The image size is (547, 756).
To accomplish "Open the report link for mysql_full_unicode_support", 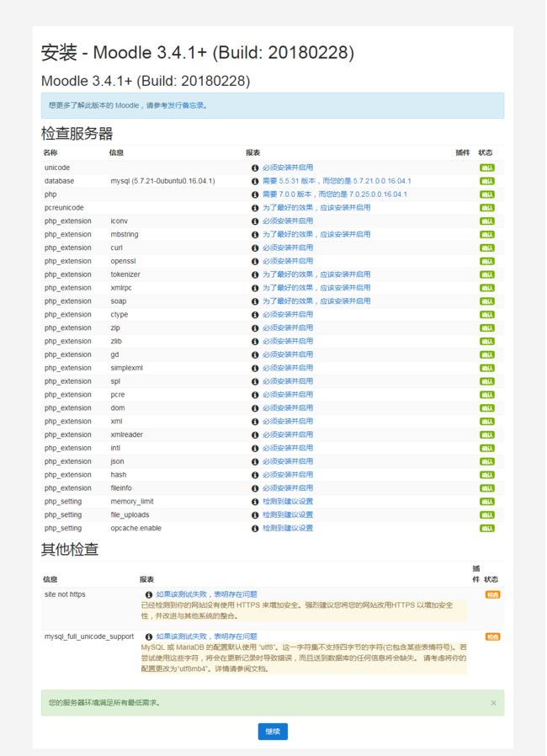I will pos(207,636).
